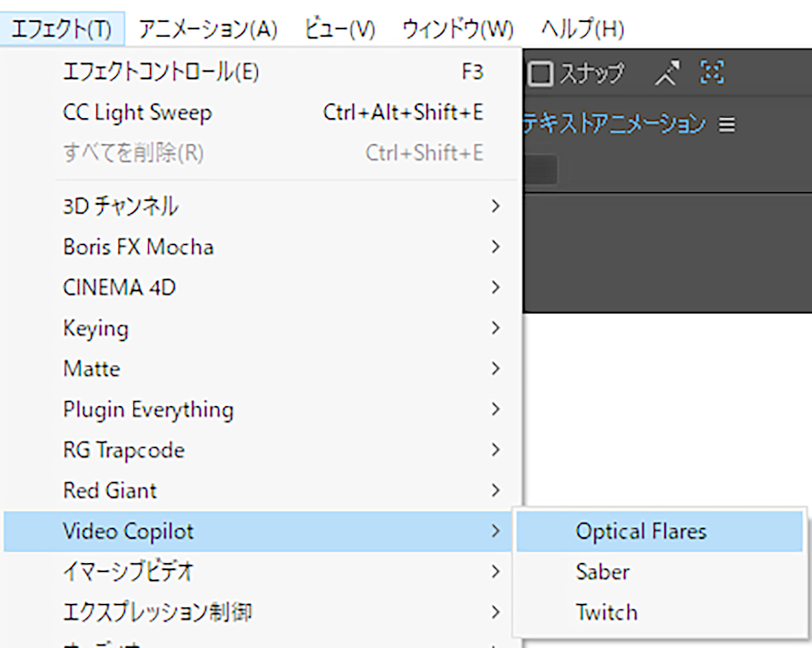This screenshot has width=812, height=648.
Task: Toggle the スナップ checkbox
Action: click(540, 74)
